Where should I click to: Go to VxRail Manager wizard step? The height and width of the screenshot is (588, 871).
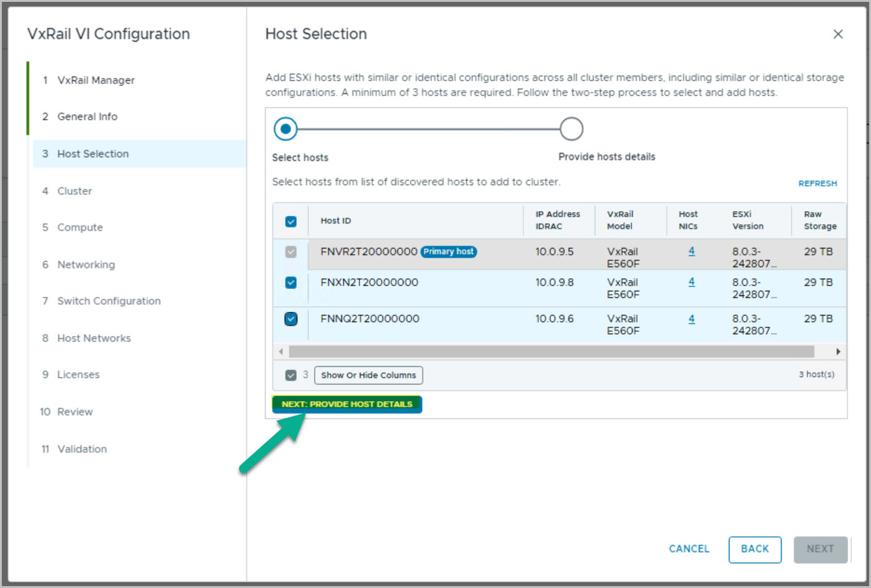point(96,80)
